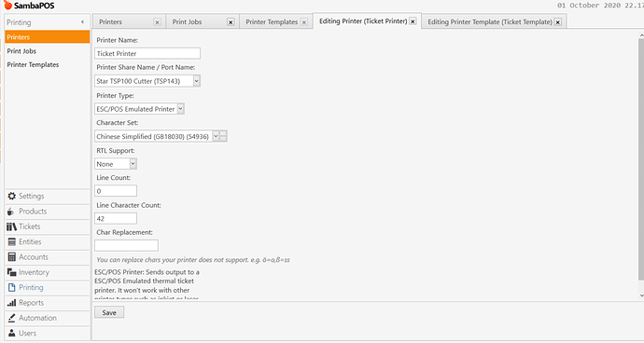
Task: Close the Printers tab
Action: pyautogui.click(x=157, y=22)
